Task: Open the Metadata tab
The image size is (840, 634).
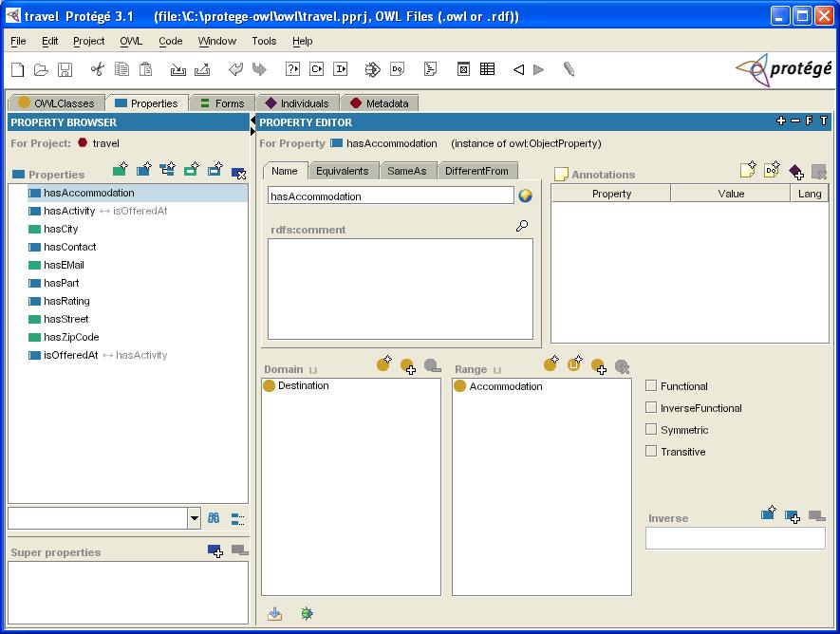Action: coord(380,103)
